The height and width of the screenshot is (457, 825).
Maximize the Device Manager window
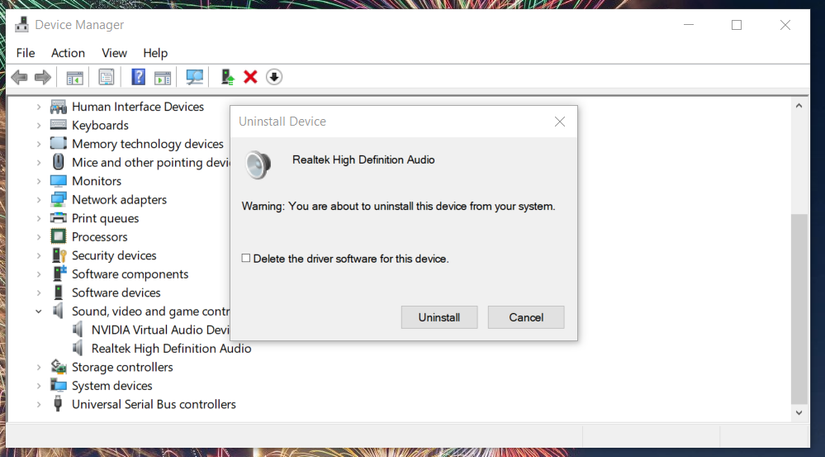tap(737, 25)
